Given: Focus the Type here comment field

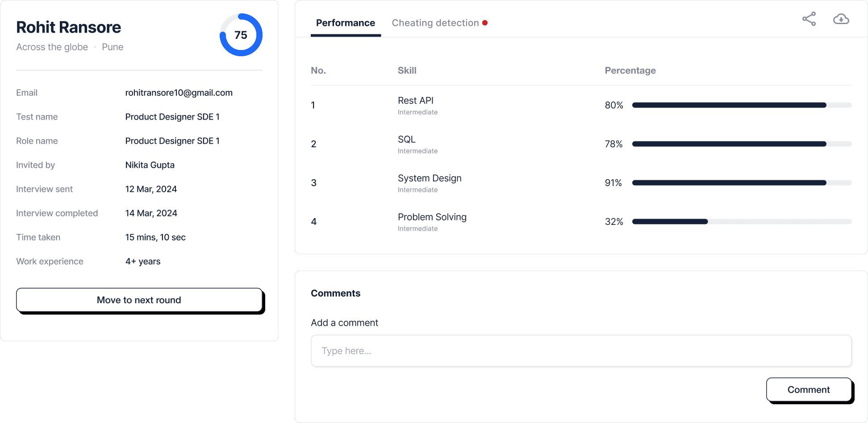Looking at the screenshot, I should pyautogui.click(x=581, y=351).
